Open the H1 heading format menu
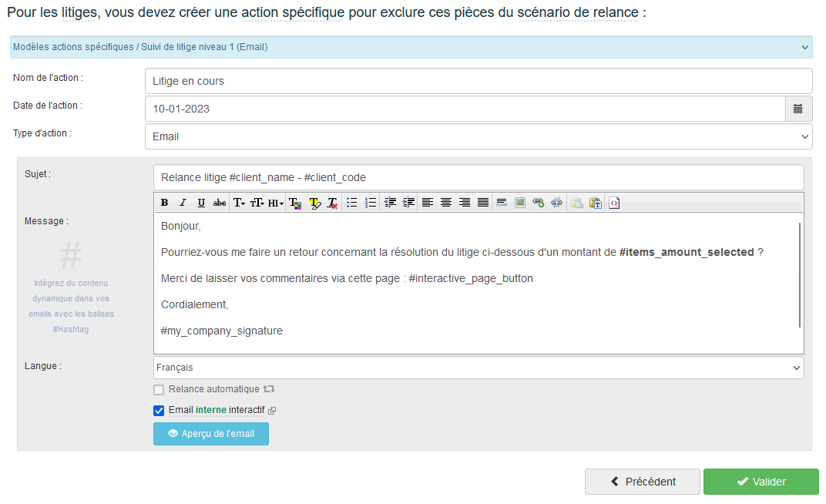This screenshot has width=826, height=504. coord(276,203)
